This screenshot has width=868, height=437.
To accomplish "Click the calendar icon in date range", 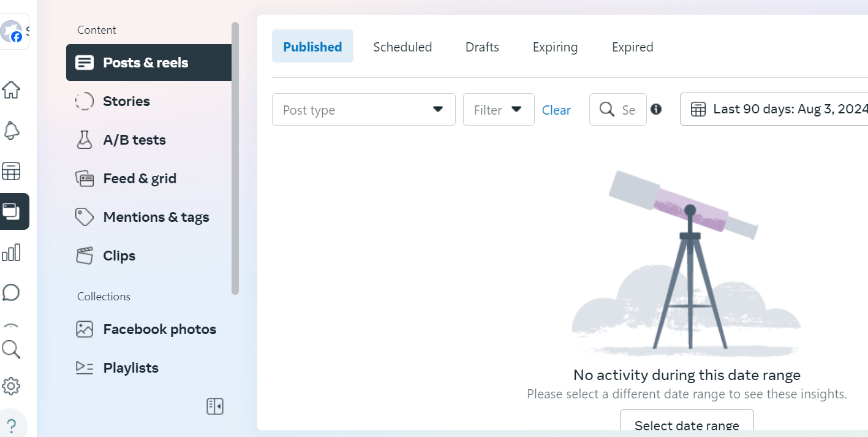I will tap(698, 110).
